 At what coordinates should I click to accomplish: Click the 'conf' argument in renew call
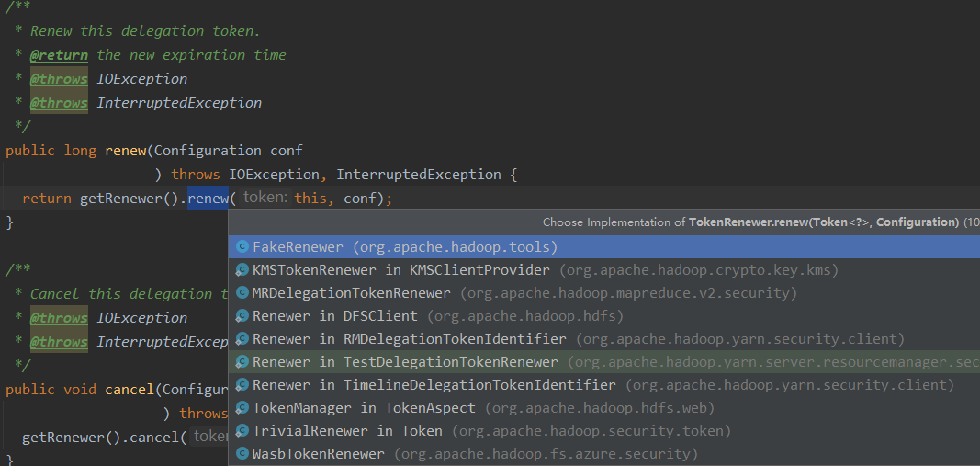pos(360,199)
